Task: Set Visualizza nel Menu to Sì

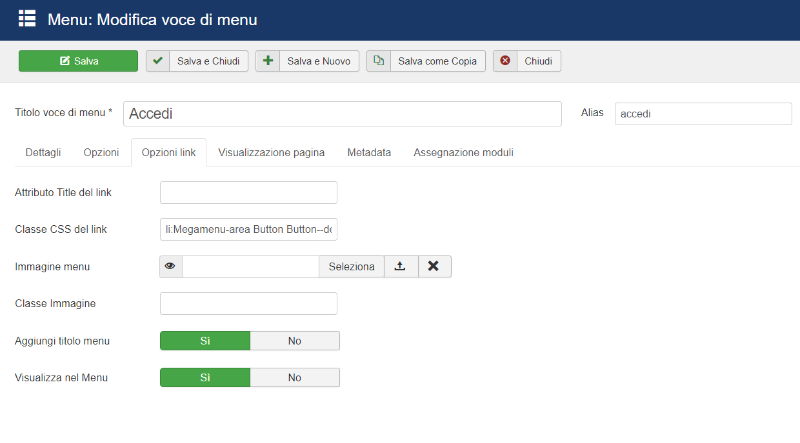Action: 205,378
